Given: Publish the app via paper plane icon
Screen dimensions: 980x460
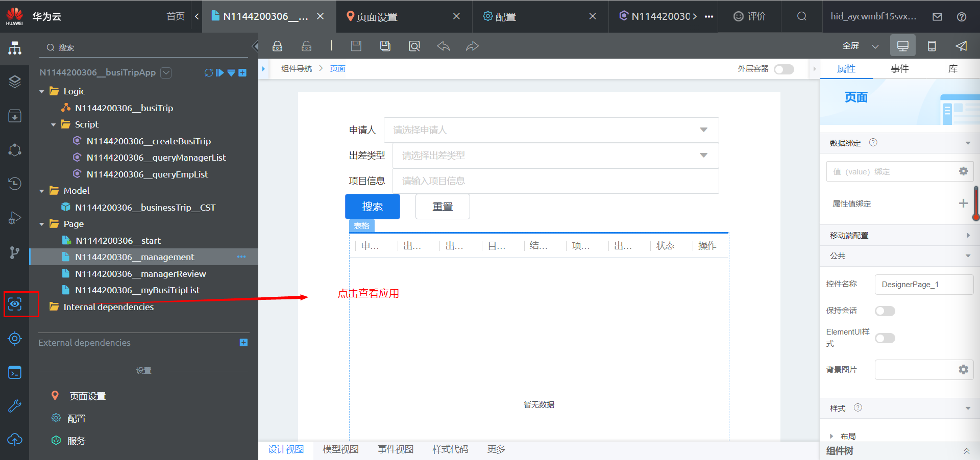Looking at the screenshot, I should point(961,45).
